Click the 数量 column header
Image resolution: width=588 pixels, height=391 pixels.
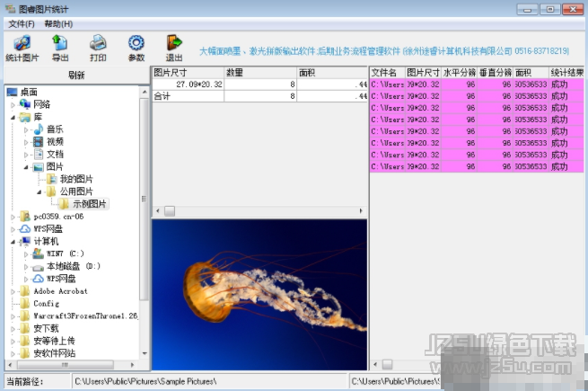point(260,73)
